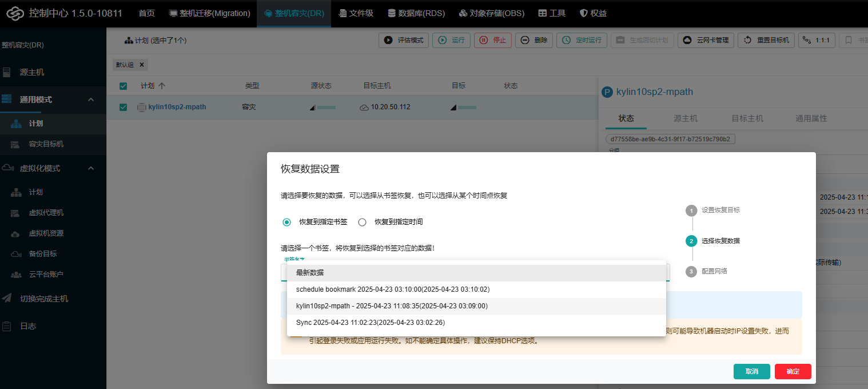This screenshot has height=389, width=868.
Task: Collapse the 虚拟化模式 sidebar section
Action: (91, 168)
